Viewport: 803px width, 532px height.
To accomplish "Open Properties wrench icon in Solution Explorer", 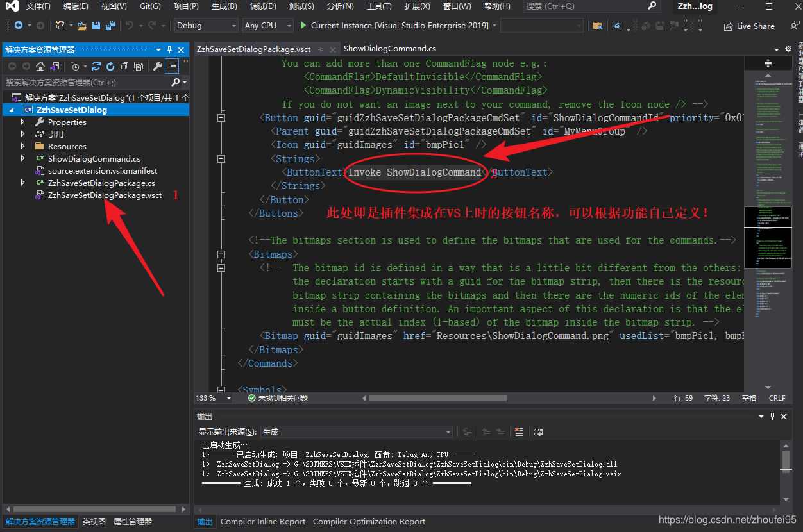I will [x=158, y=66].
